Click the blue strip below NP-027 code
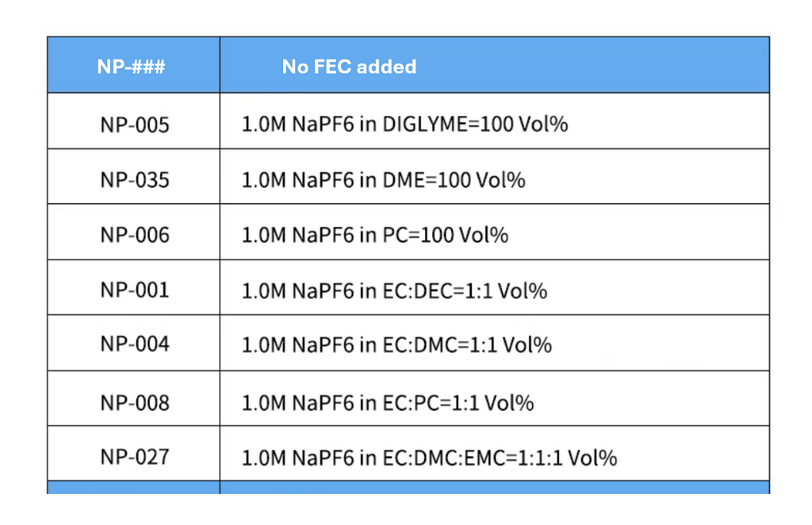Screen dimensions: 812x525 [133, 487]
